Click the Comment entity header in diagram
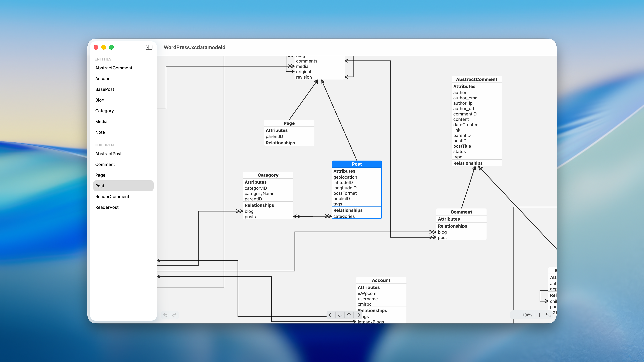This screenshot has height=362, width=644. 461,212
